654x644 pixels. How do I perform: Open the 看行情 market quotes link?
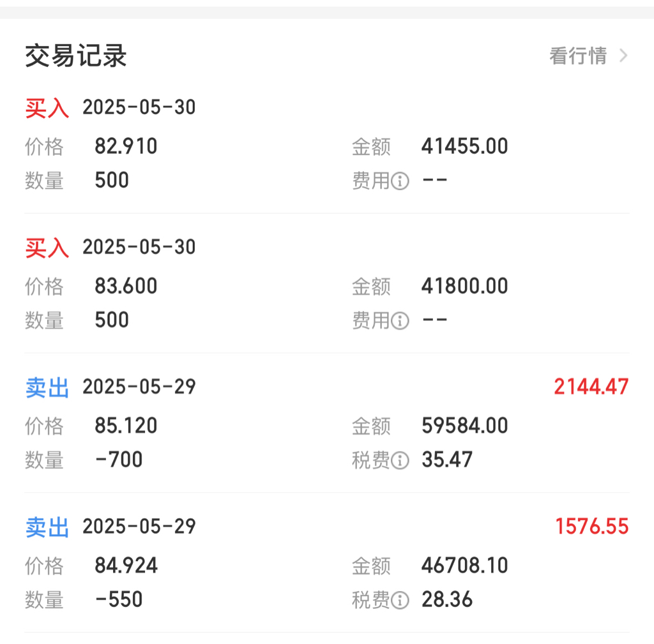pos(577,56)
